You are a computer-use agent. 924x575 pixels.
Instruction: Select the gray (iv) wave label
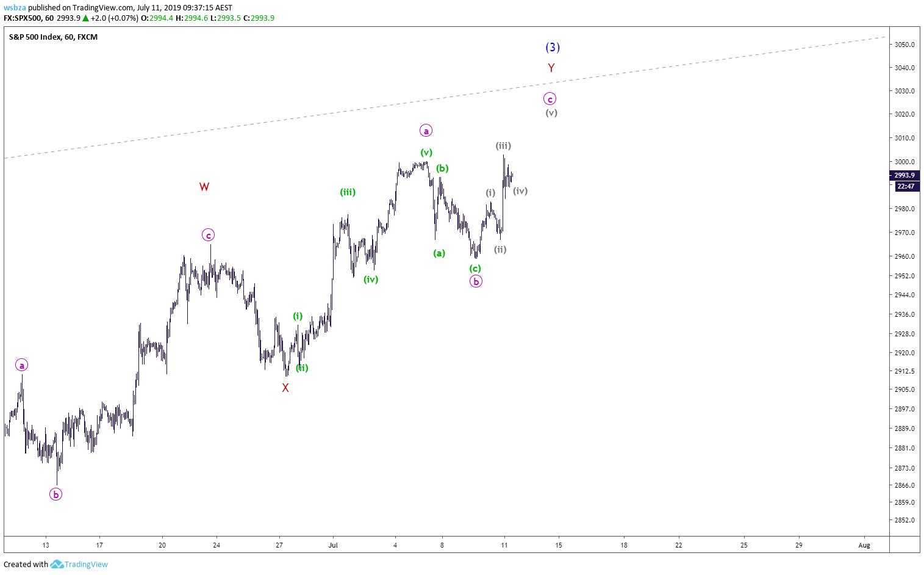click(520, 191)
